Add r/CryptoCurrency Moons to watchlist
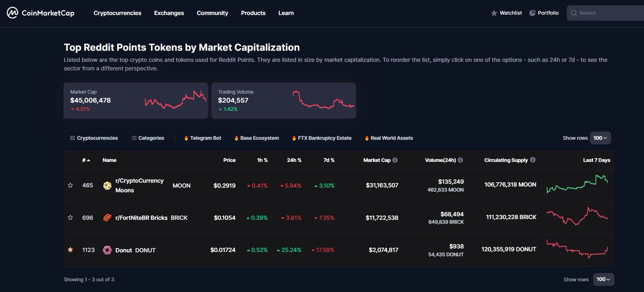644x292 pixels. (x=70, y=186)
